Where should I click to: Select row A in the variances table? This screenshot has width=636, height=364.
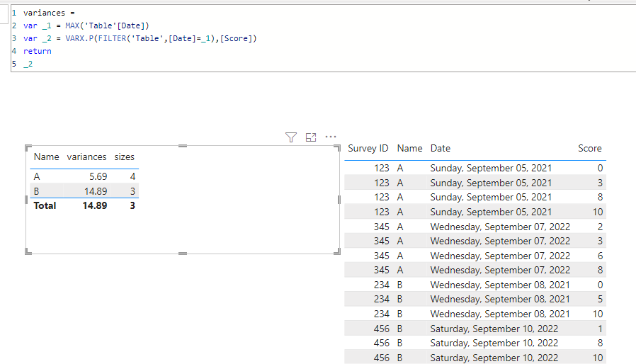[x=84, y=176]
